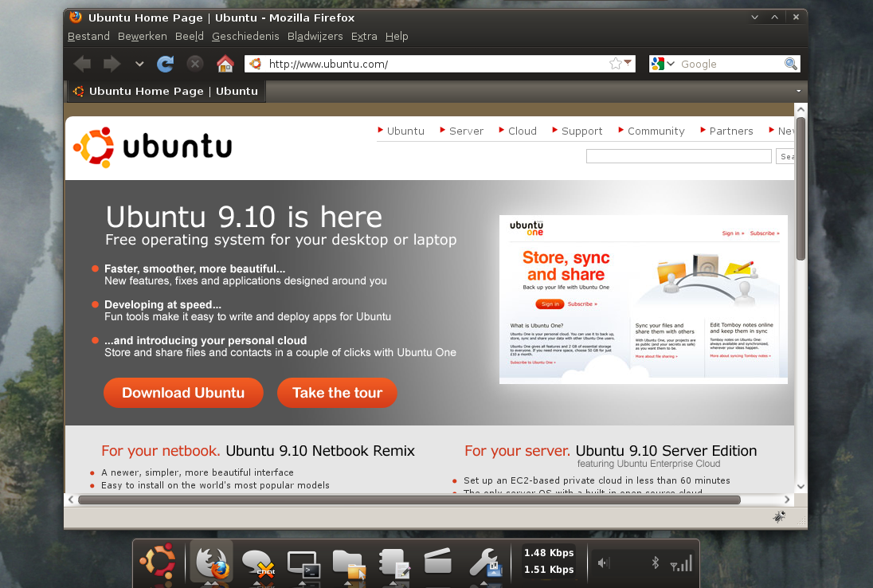The height and width of the screenshot is (588, 873).
Task: Click the Firefox icon in the title bar
Action: (x=75, y=18)
